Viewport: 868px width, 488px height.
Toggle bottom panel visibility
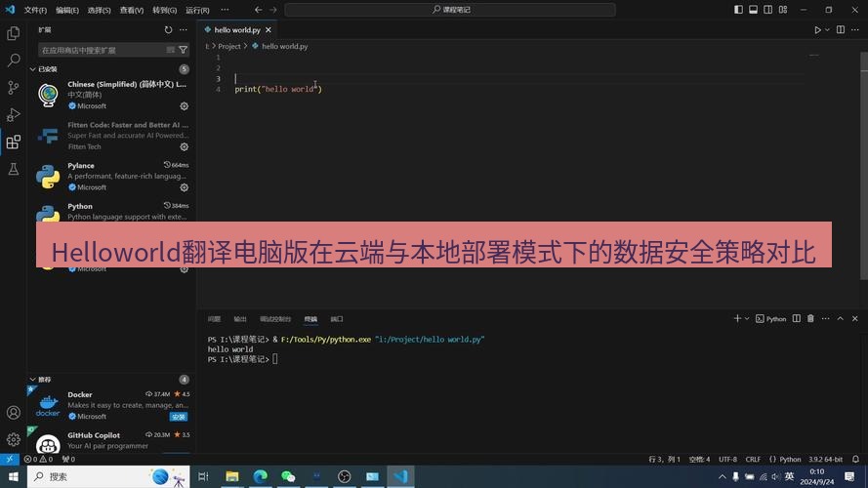754,10
